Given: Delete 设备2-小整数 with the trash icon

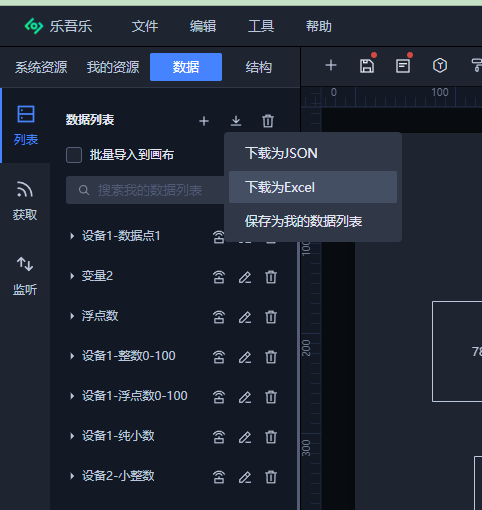Looking at the screenshot, I should click(x=271, y=477).
